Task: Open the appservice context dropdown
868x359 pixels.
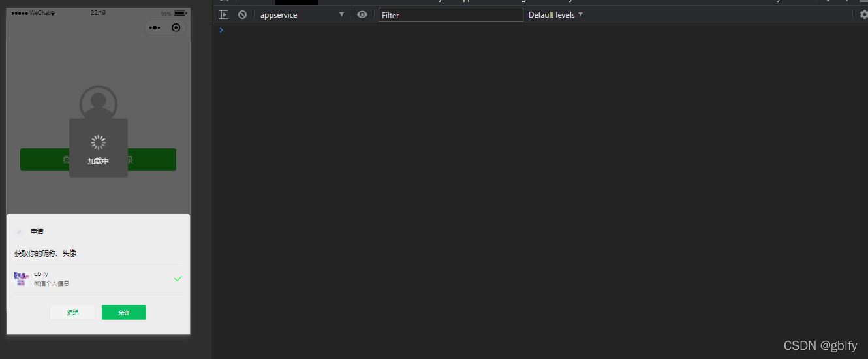Action: 302,14
